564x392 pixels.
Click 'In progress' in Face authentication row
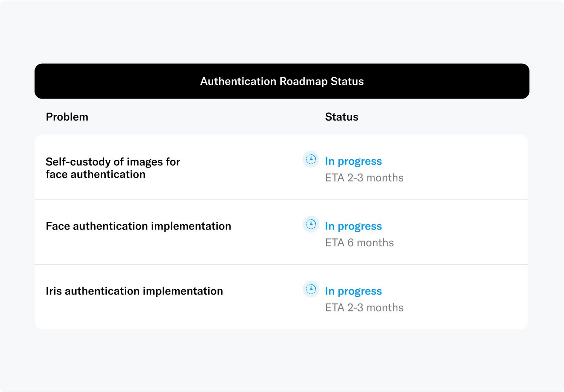[353, 226]
